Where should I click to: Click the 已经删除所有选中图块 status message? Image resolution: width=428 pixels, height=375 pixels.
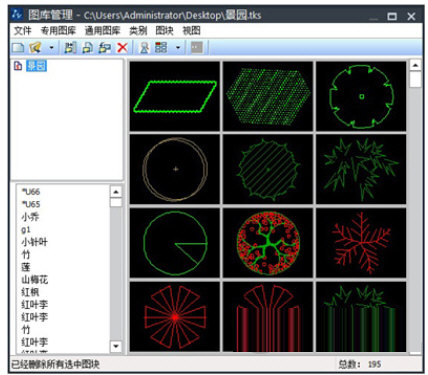pos(55,364)
